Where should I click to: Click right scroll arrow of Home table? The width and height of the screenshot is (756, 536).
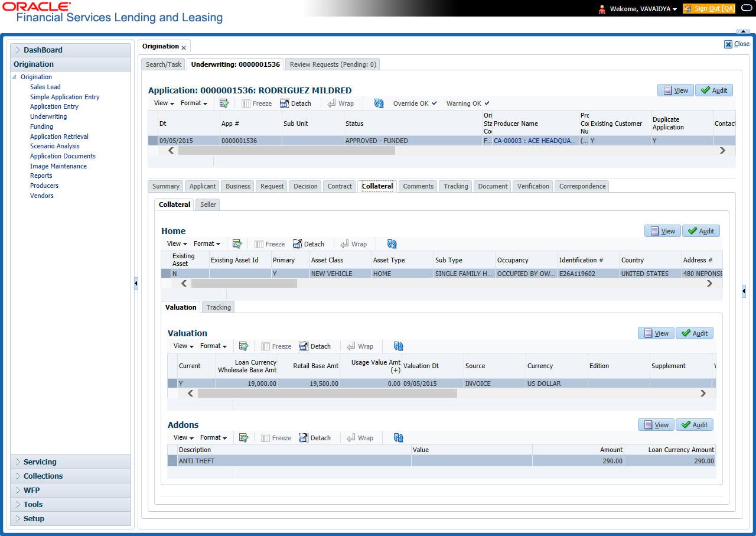pyautogui.click(x=709, y=284)
